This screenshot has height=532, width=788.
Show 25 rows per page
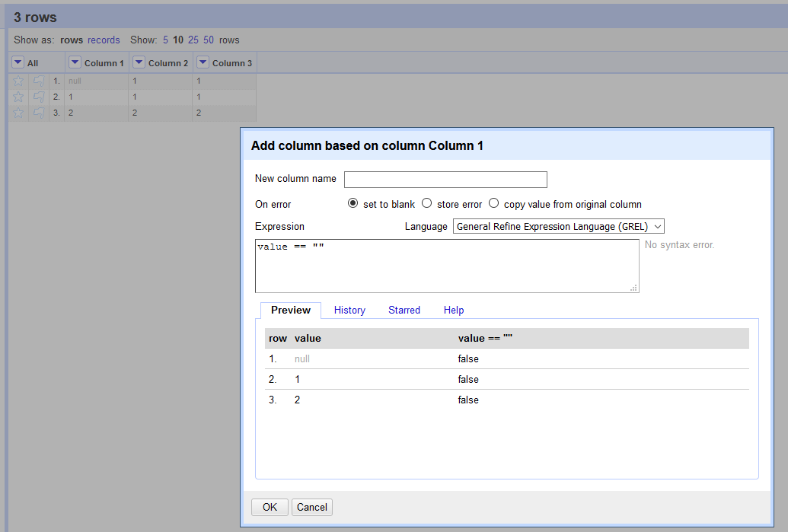tap(193, 40)
